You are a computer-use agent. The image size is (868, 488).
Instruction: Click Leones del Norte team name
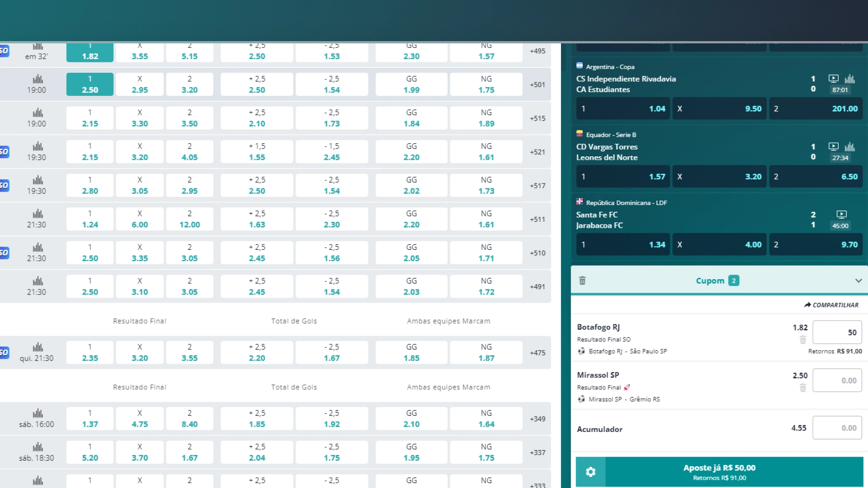pos(607,157)
